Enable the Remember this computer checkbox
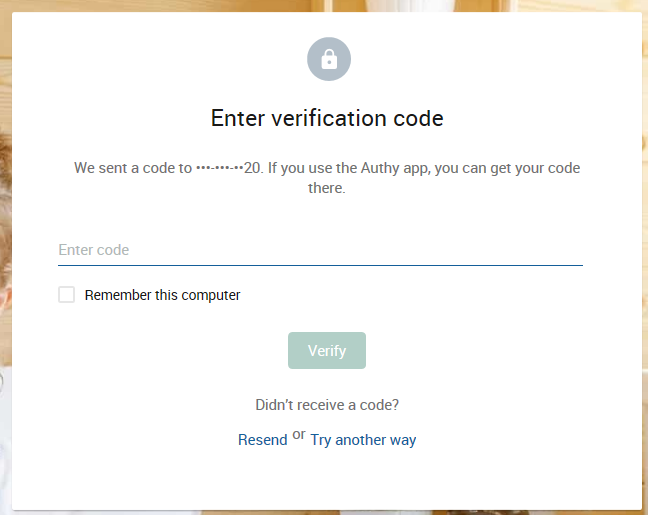 click(x=67, y=294)
